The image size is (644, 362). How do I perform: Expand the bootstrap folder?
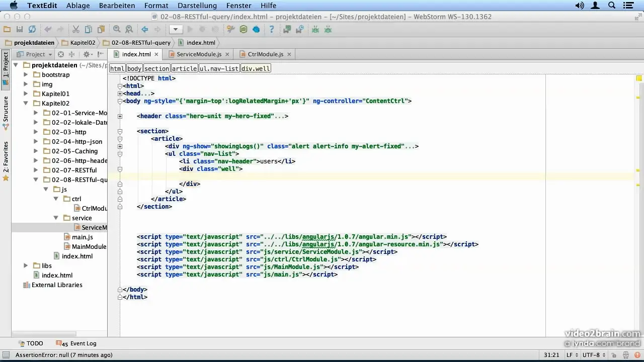click(26, 74)
